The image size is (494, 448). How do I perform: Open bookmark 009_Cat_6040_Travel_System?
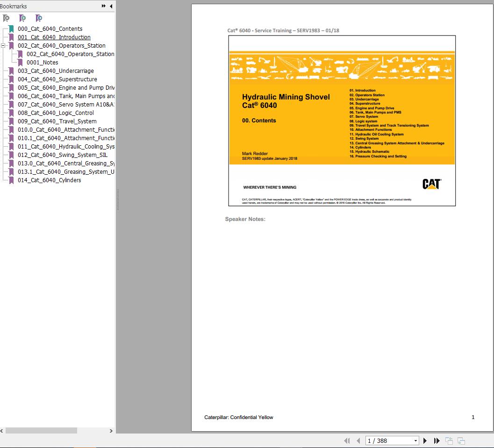coord(57,121)
